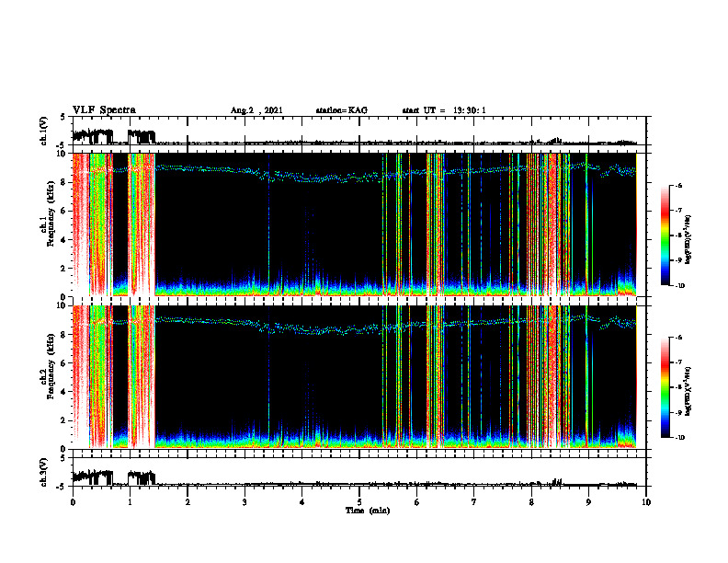This screenshot has height=563, width=728.
Task: Click time-axis tick label "1"
Action: click(130, 502)
